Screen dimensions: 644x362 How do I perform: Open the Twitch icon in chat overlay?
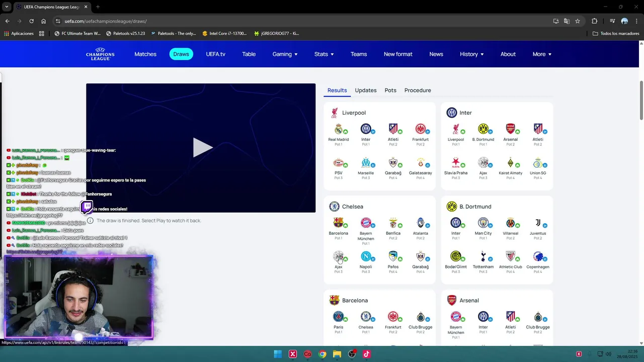tap(87, 207)
